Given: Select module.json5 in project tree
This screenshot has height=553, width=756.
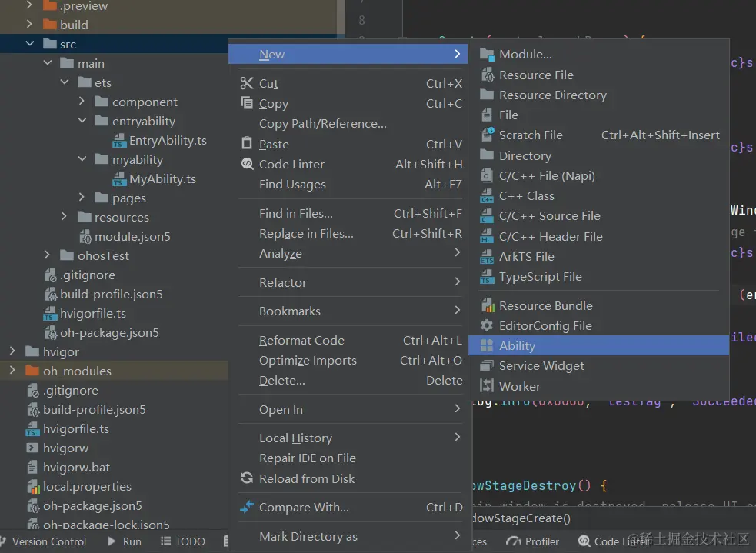Looking at the screenshot, I should click(x=132, y=237).
